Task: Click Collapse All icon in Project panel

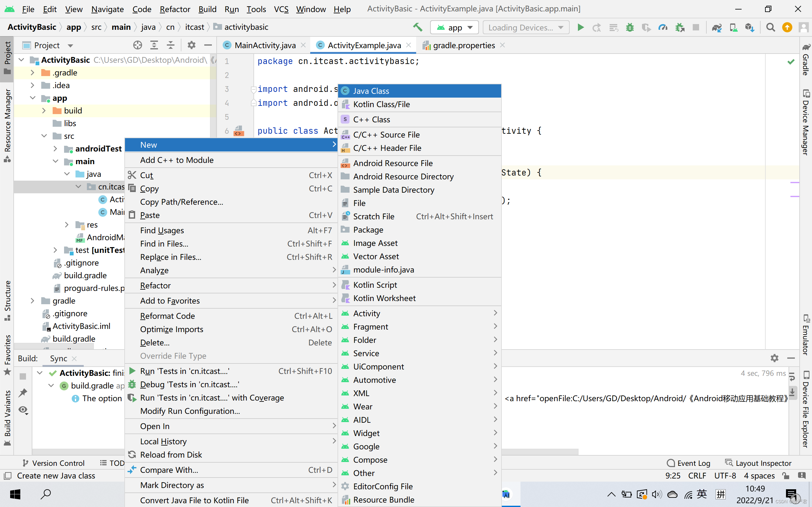Action: tap(170, 45)
